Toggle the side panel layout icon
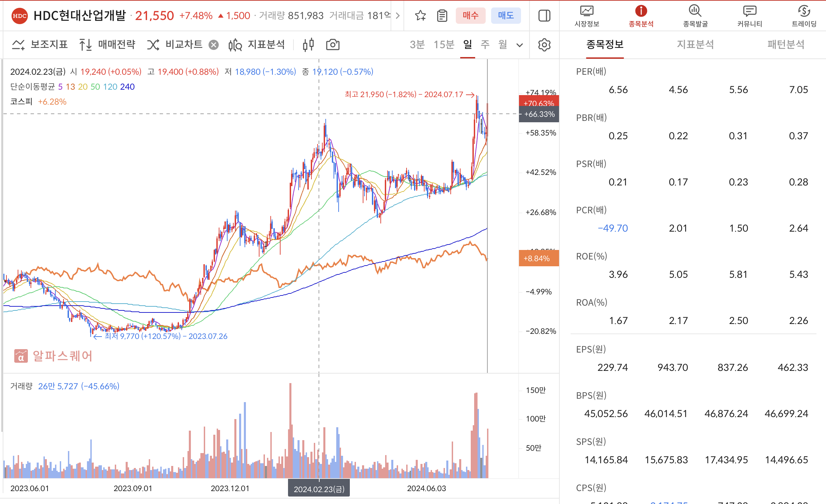Screen dimensions: 826x504 (544, 16)
